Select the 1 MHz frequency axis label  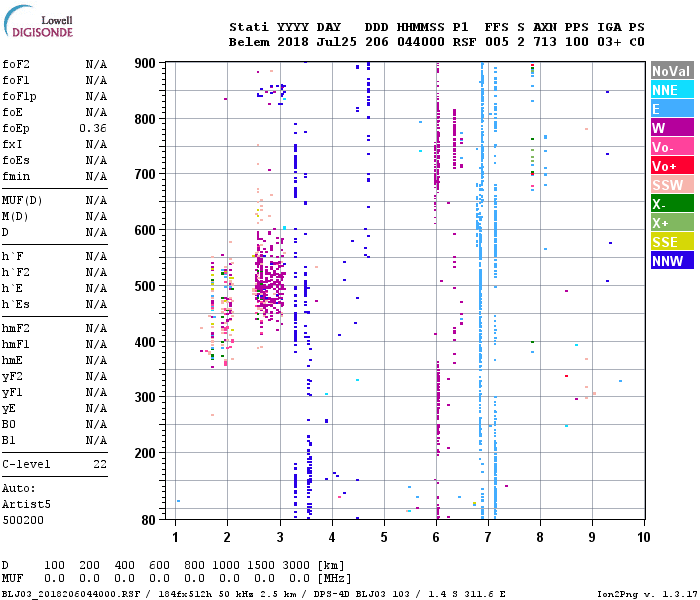tap(175, 538)
